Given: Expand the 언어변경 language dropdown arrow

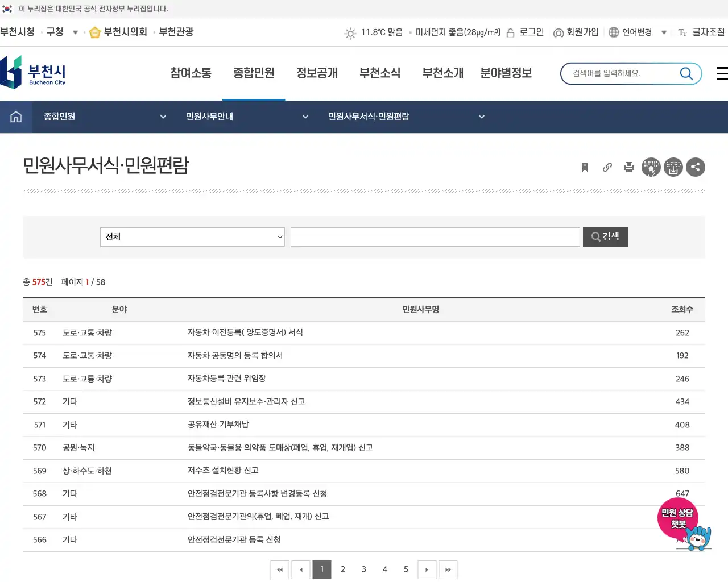Looking at the screenshot, I should pos(664,32).
